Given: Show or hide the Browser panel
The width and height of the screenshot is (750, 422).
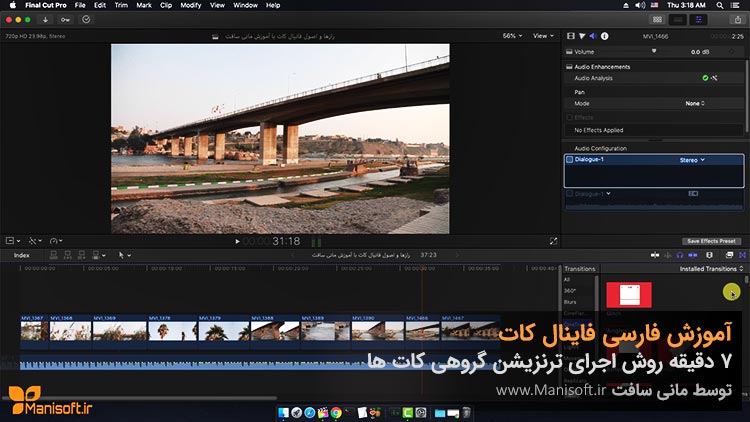Looking at the screenshot, I should (657, 20).
